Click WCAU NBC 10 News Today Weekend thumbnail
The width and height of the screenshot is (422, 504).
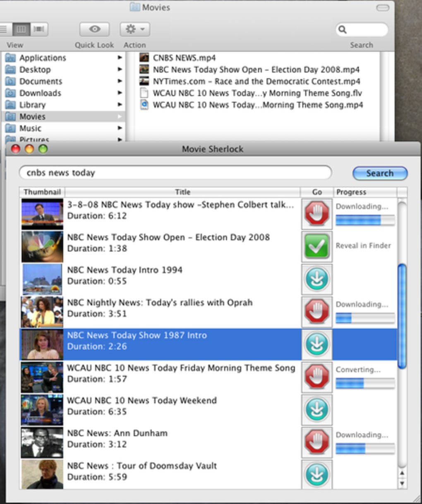tap(42, 410)
